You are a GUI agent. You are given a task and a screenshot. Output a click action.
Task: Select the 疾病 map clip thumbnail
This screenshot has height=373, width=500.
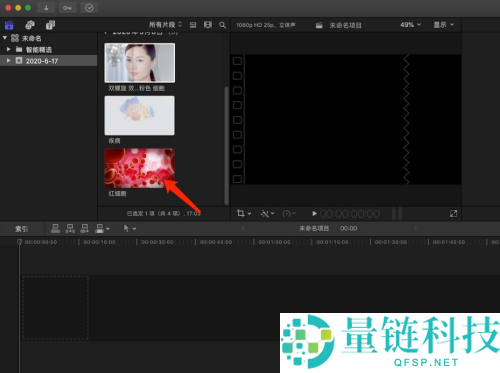tap(140, 115)
